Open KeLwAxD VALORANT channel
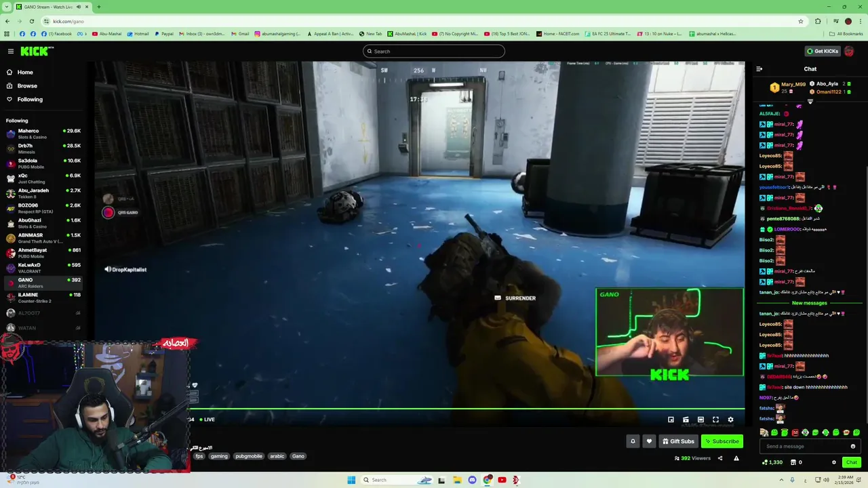This screenshot has width=868, height=488. (x=42, y=268)
